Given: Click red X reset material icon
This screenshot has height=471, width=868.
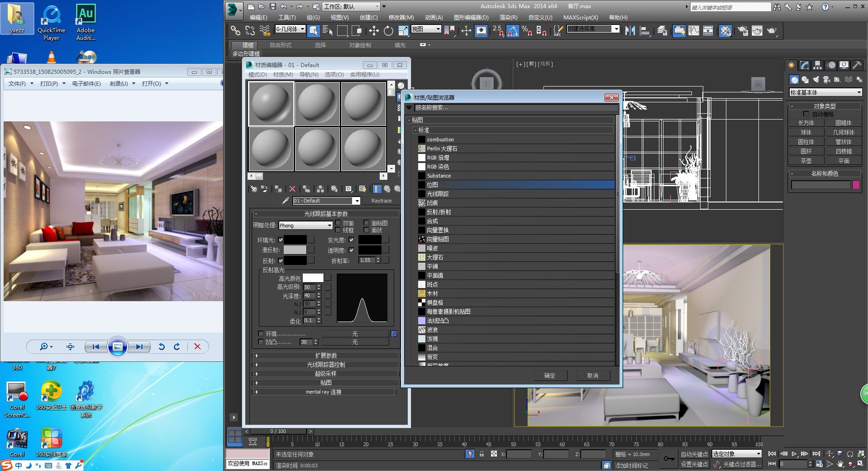Looking at the screenshot, I should [292, 189].
